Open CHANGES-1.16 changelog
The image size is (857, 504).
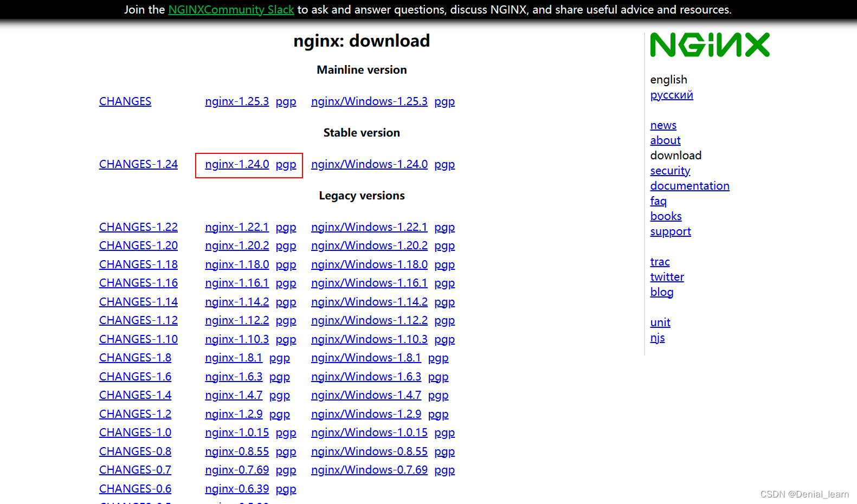[138, 283]
